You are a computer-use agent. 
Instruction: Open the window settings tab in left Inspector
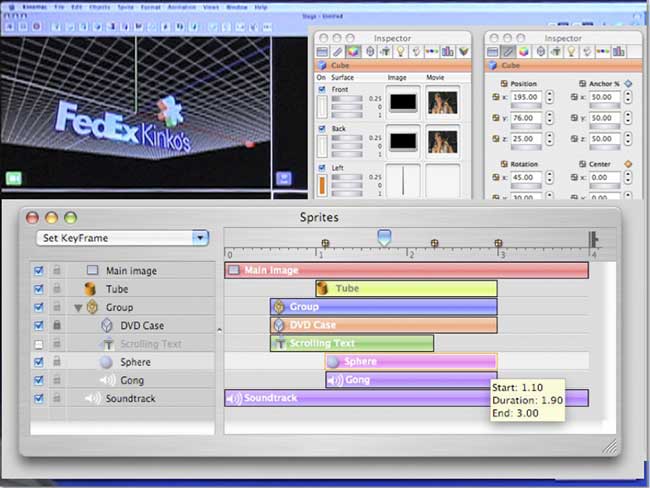coord(322,51)
